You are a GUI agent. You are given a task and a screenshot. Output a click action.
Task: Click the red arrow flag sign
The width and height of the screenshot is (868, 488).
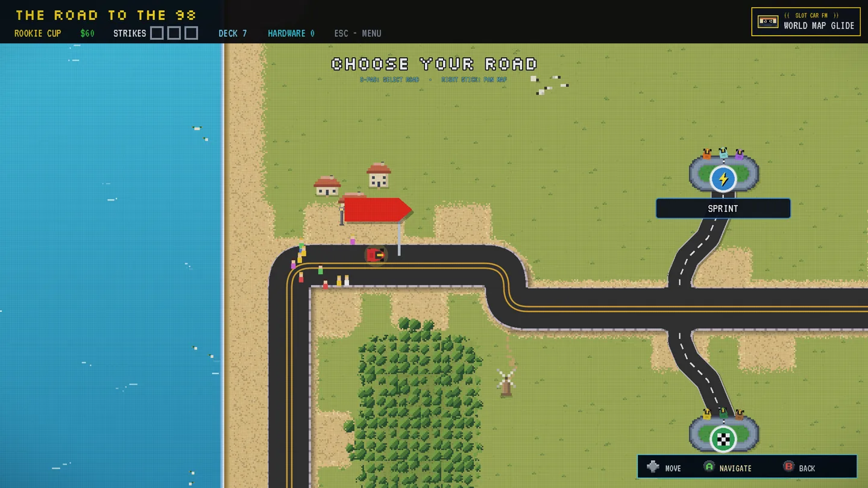pyautogui.click(x=377, y=210)
